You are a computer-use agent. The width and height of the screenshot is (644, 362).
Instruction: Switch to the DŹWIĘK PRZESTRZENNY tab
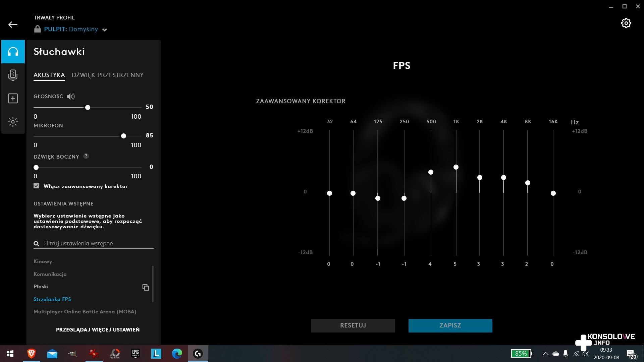pos(107,75)
